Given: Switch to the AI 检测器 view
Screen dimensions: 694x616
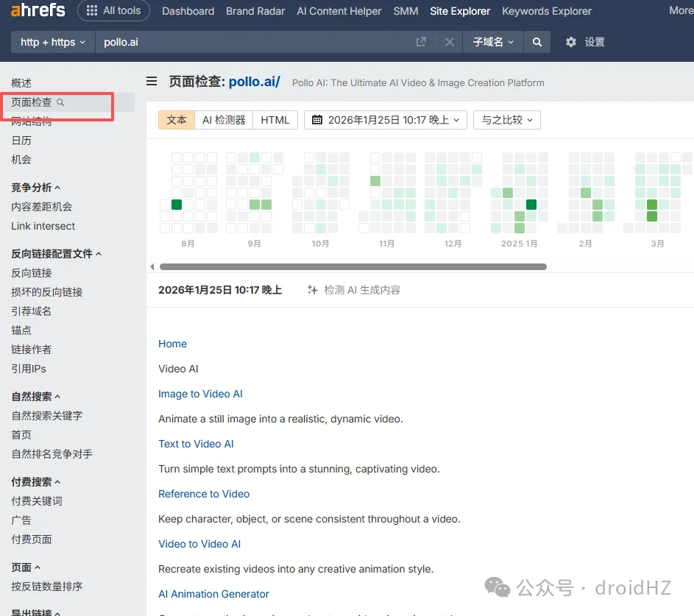Looking at the screenshot, I should [x=224, y=120].
